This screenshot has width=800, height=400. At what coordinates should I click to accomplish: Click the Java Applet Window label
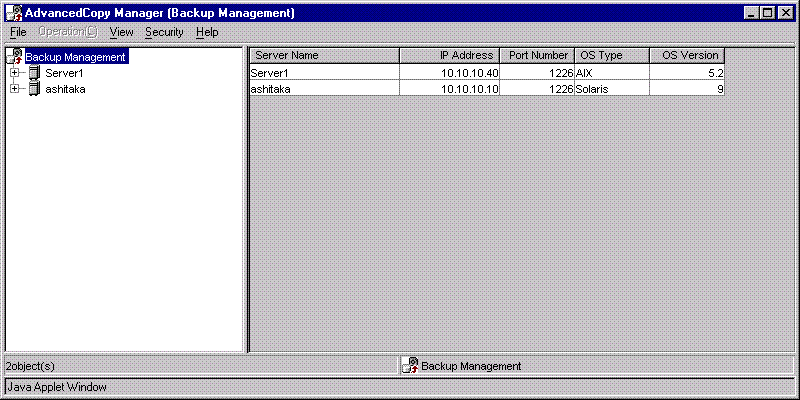[57, 387]
